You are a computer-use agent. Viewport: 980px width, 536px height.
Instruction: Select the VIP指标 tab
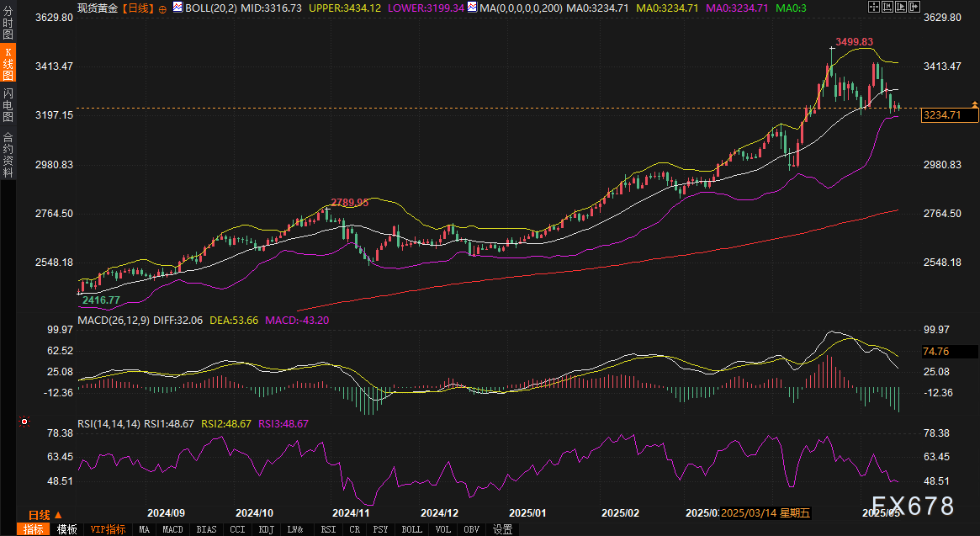tap(108, 529)
